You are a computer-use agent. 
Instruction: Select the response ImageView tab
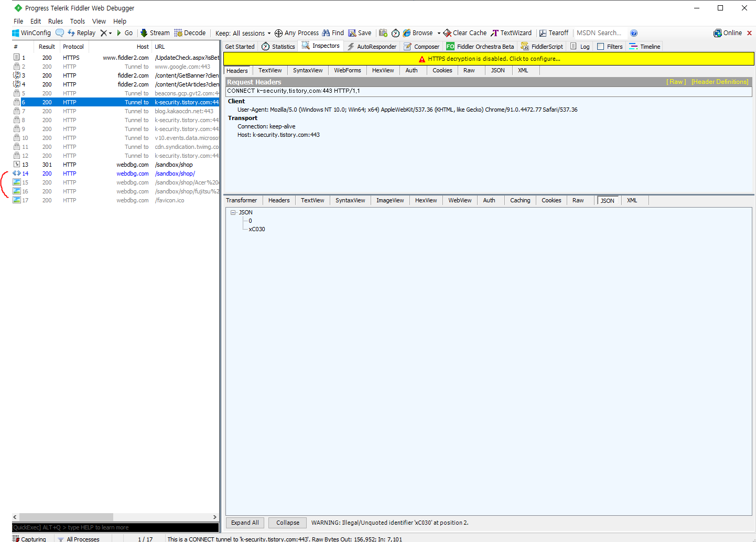(x=390, y=200)
